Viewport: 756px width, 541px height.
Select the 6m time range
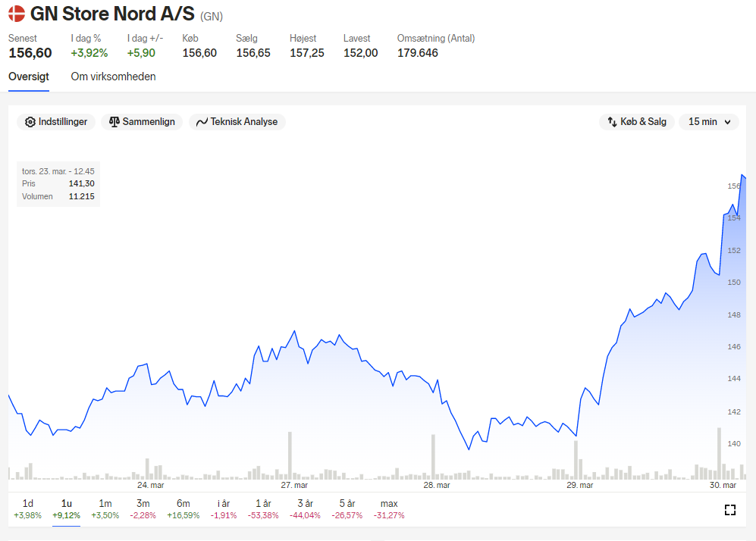[184, 509]
